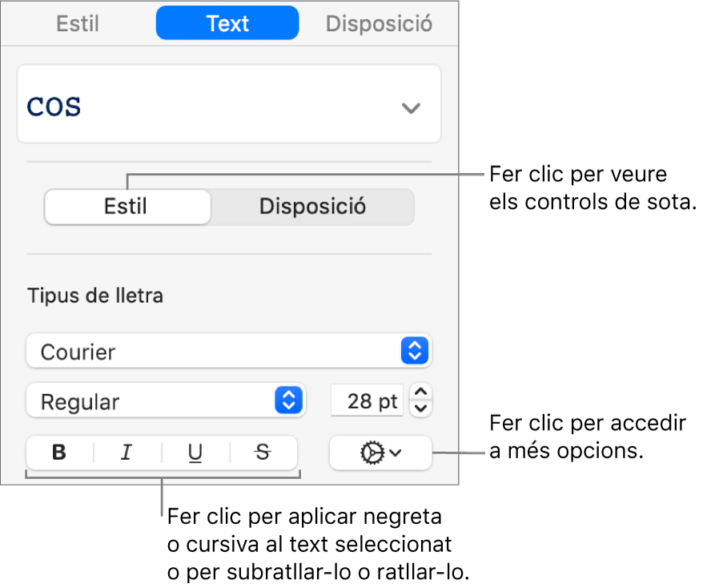Viewport: 711px width, 588px height.
Task: Expand the COS paragraph style chevron
Action: 411,108
